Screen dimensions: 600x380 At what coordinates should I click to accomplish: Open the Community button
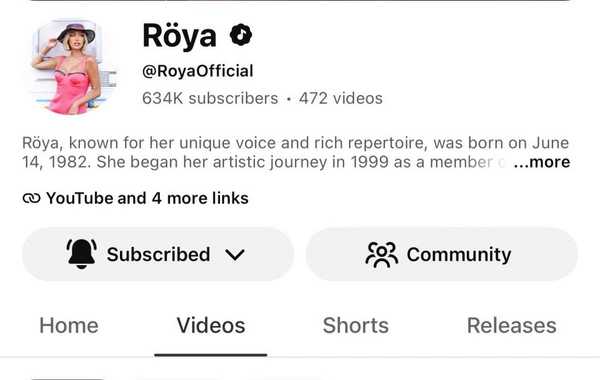pos(442,254)
